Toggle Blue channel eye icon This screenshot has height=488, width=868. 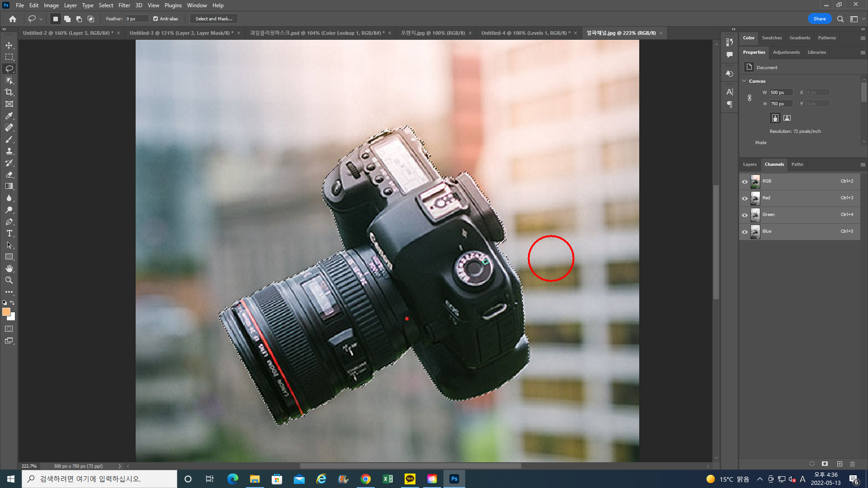[745, 231]
